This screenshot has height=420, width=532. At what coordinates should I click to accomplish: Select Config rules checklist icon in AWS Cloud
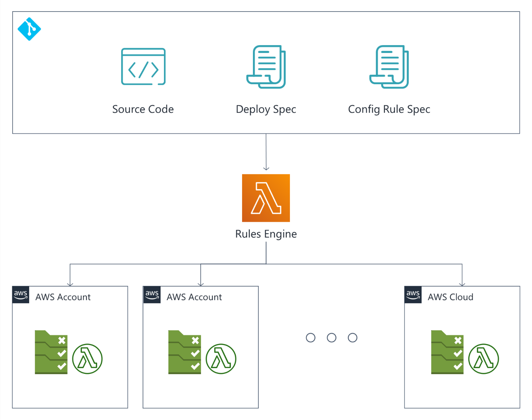pyautogui.click(x=447, y=352)
